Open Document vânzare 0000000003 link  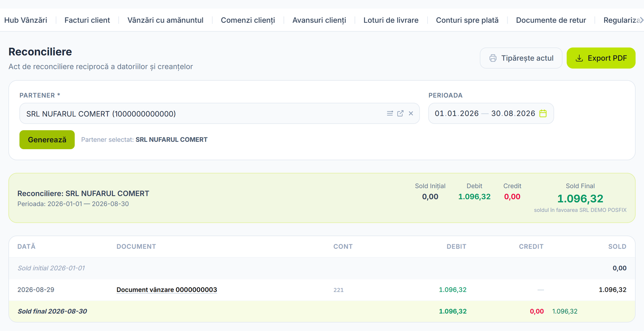[167, 290]
